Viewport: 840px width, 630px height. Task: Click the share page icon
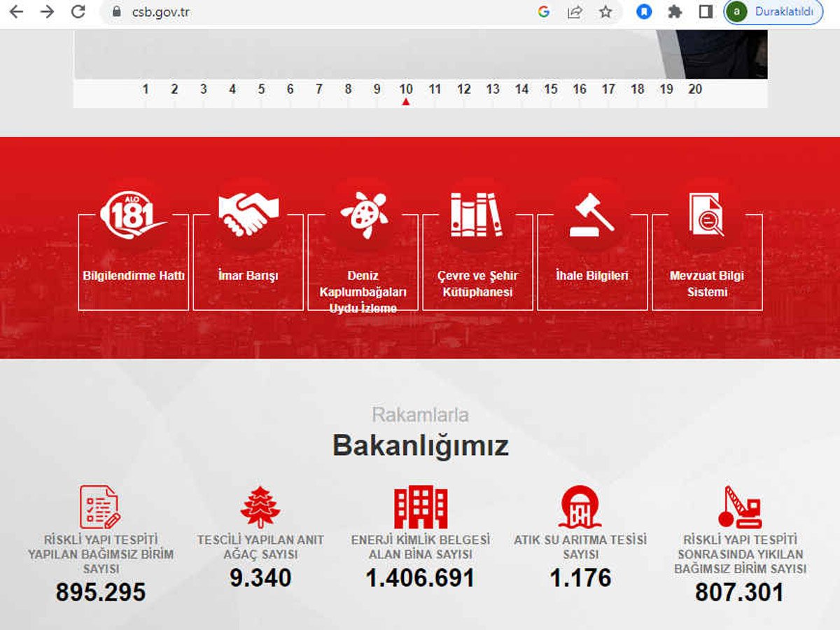[x=575, y=12]
